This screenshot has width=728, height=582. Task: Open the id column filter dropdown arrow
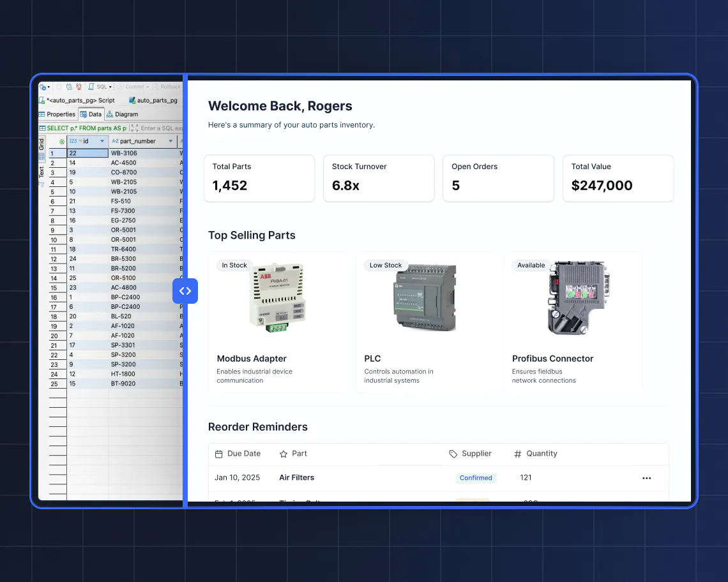click(102, 141)
